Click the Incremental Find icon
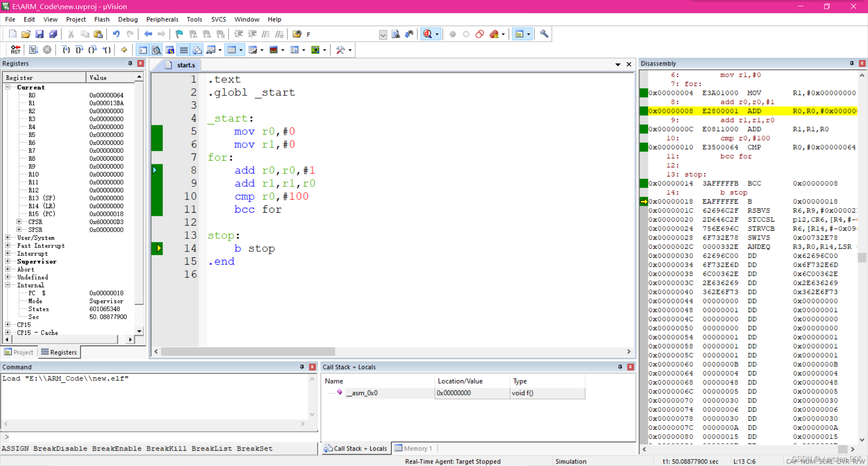This screenshot has height=466, width=868. (409, 34)
